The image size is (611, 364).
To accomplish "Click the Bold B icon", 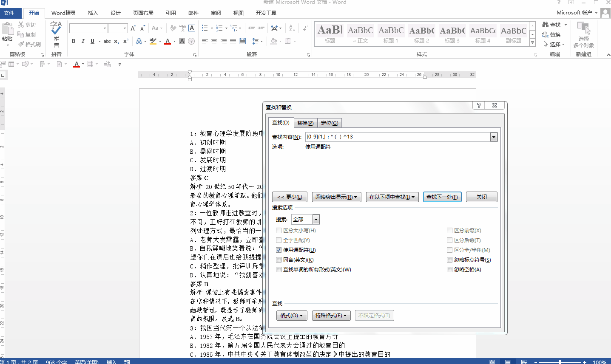I will point(74,41).
